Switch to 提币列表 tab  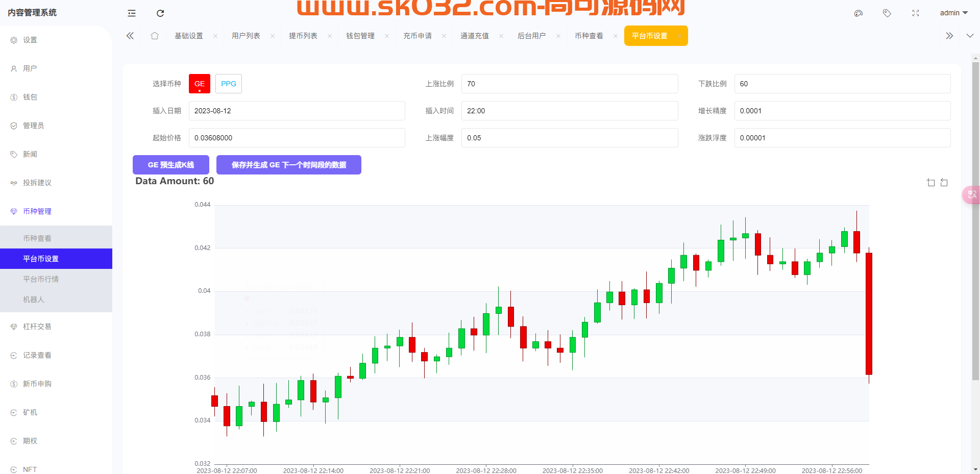pyautogui.click(x=303, y=36)
